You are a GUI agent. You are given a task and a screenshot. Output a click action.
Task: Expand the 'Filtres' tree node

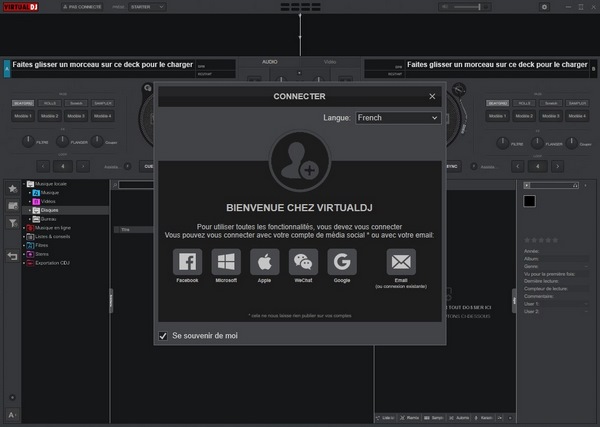(x=24, y=246)
